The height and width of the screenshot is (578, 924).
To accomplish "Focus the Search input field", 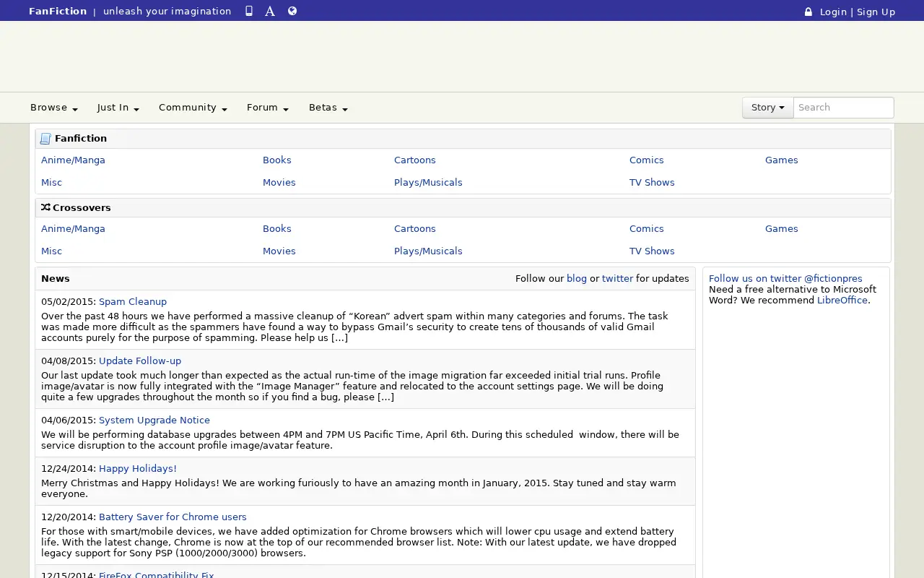I will [x=843, y=108].
